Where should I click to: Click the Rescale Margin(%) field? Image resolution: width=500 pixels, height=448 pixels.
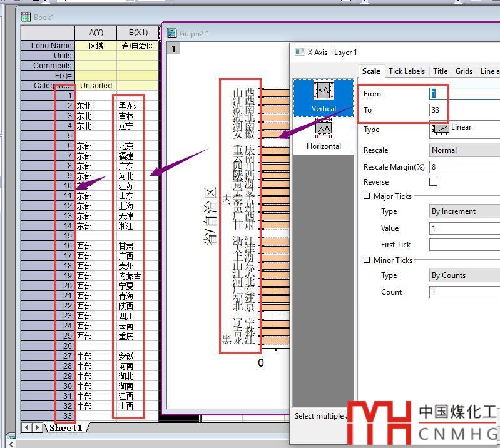(464, 167)
